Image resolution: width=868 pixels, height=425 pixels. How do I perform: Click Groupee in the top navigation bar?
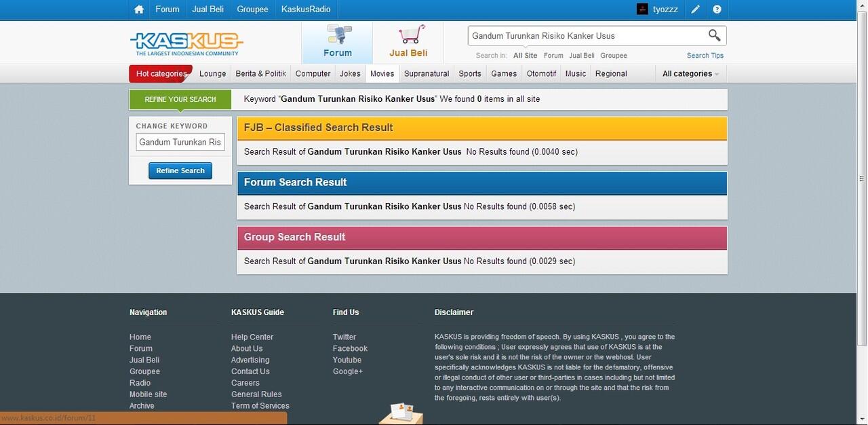click(x=253, y=10)
